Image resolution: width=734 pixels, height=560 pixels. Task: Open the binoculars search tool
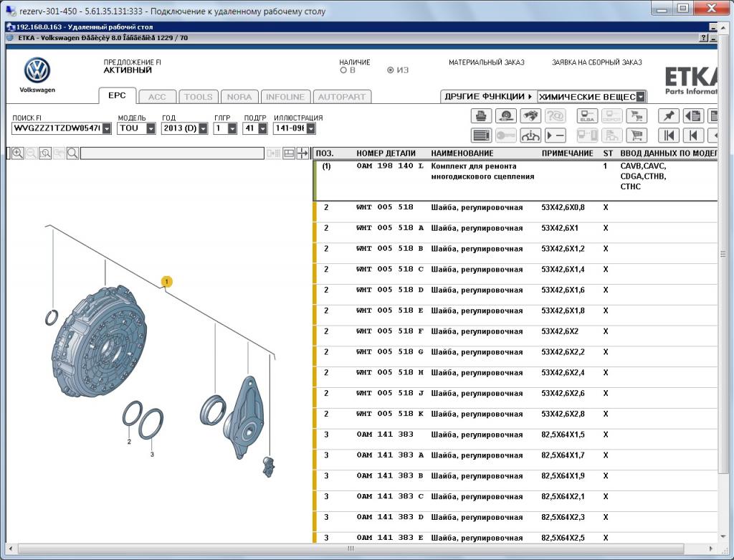tap(530, 115)
